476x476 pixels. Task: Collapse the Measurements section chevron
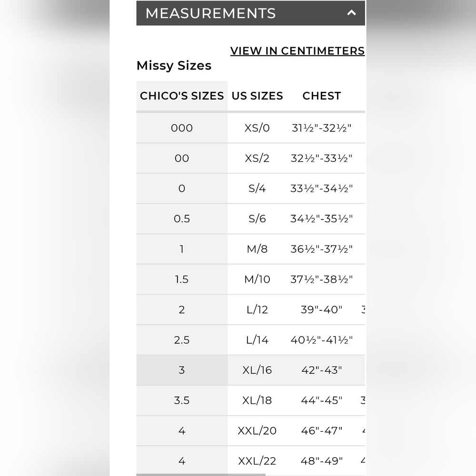[351, 13]
